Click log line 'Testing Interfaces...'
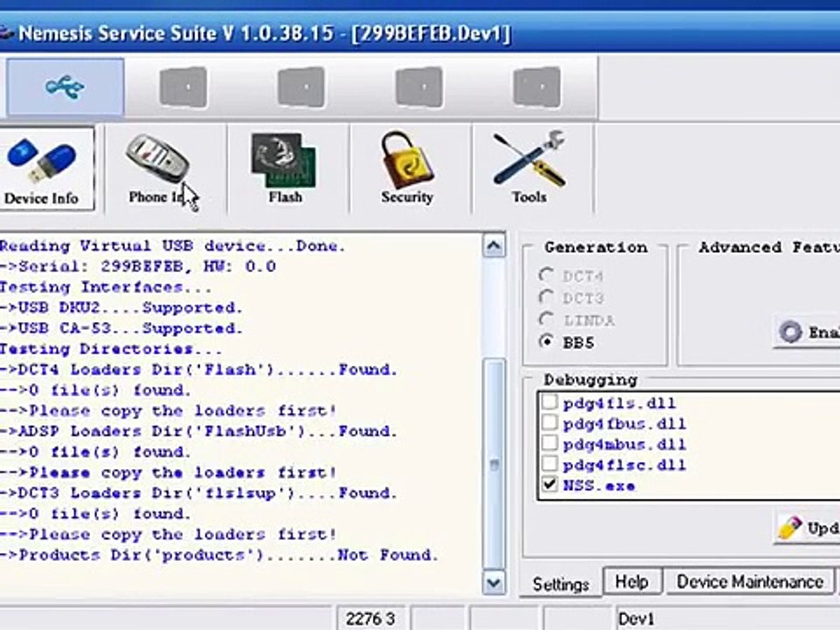 click(106, 287)
